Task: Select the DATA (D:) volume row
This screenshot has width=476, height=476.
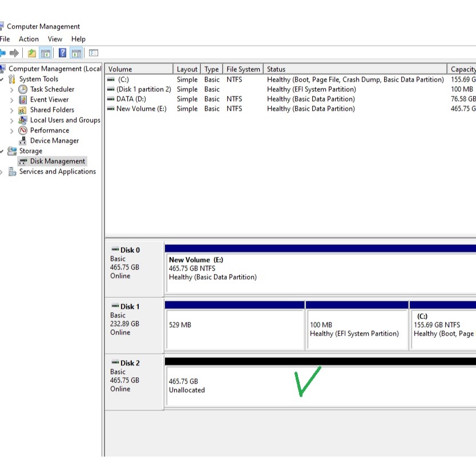Action: [131, 99]
